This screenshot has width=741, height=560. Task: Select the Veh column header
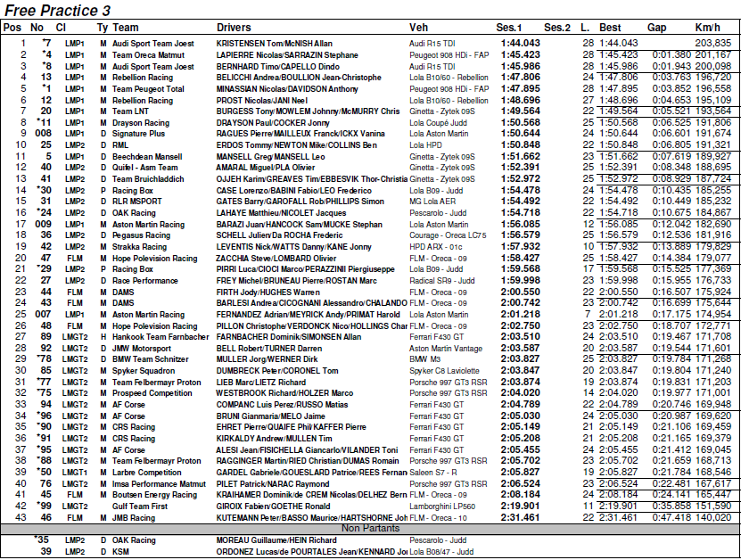pos(418,29)
